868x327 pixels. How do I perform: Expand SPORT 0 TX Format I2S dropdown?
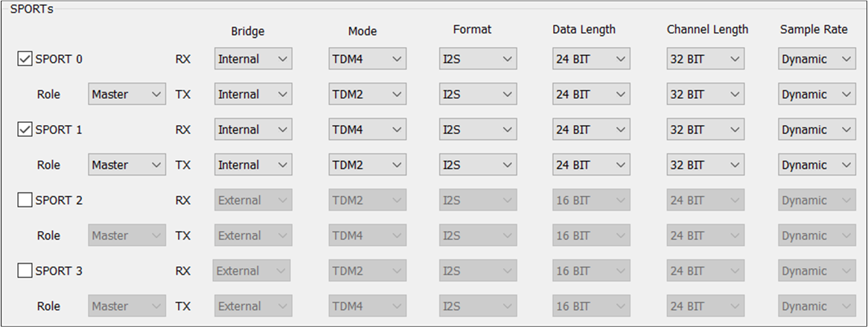(x=478, y=94)
